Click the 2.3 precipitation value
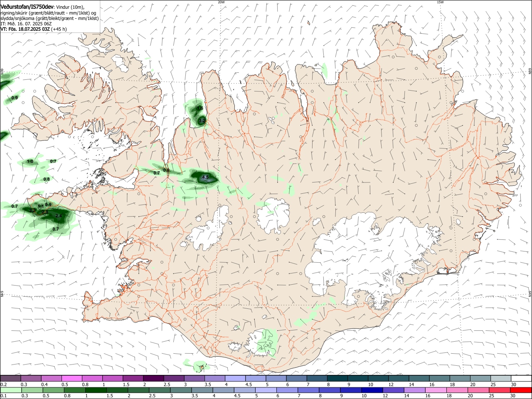Viewport: 532px width, 399px height. 45,212
